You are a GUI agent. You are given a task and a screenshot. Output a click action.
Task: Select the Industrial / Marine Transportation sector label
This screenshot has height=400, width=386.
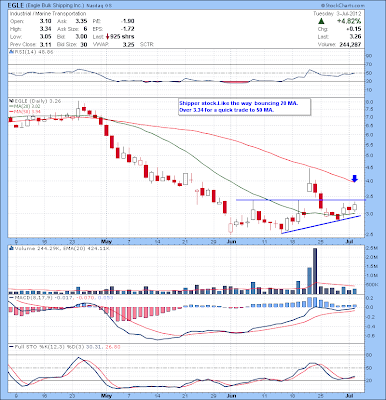pyautogui.click(x=48, y=14)
